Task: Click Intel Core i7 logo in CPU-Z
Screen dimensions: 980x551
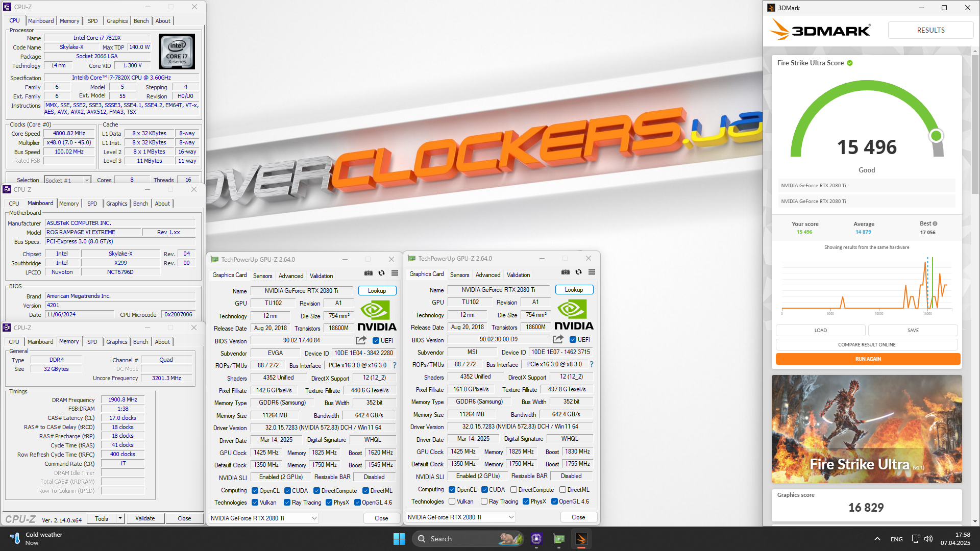Action: 177,52
